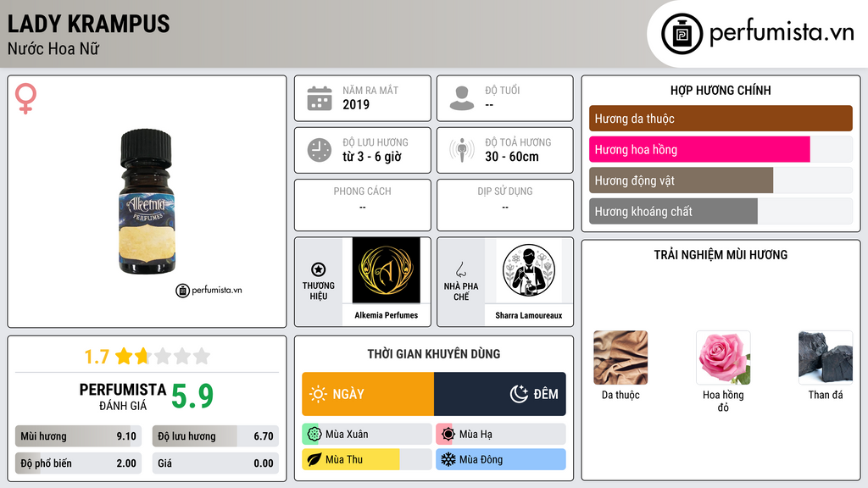Image resolution: width=868 pixels, height=488 pixels.
Task: Choose the Mùa Hạ season bar
Action: [501, 435]
